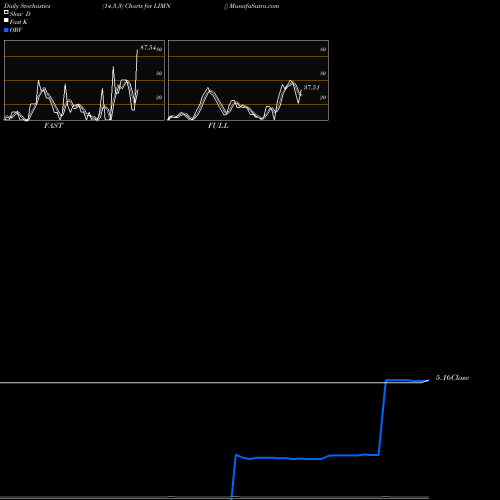This screenshot has height=500, width=500.
Task: Click the 80 axis label in FULL chart
Action: [x=323, y=49]
